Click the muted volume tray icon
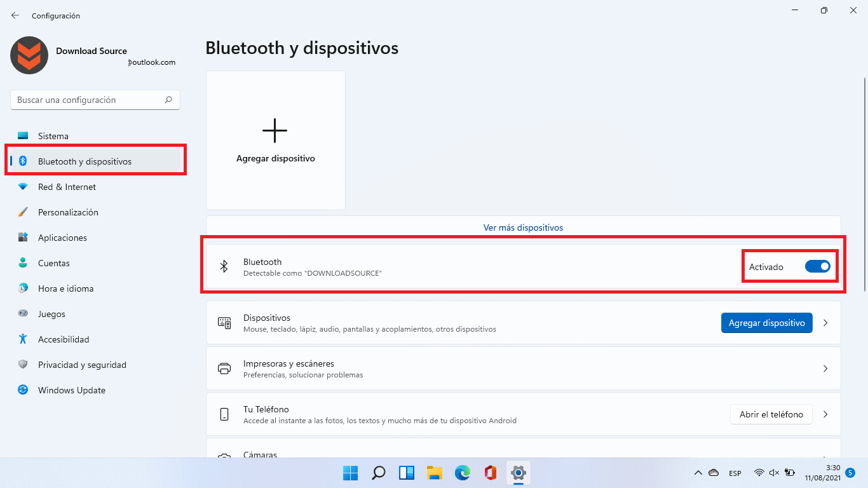 [x=774, y=473]
